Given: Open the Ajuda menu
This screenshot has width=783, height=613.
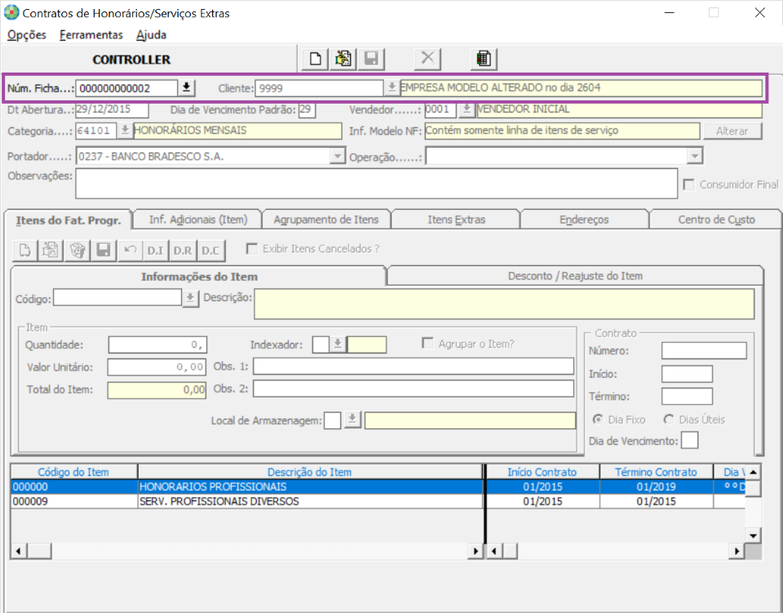Looking at the screenshot, I should (151, 35).
